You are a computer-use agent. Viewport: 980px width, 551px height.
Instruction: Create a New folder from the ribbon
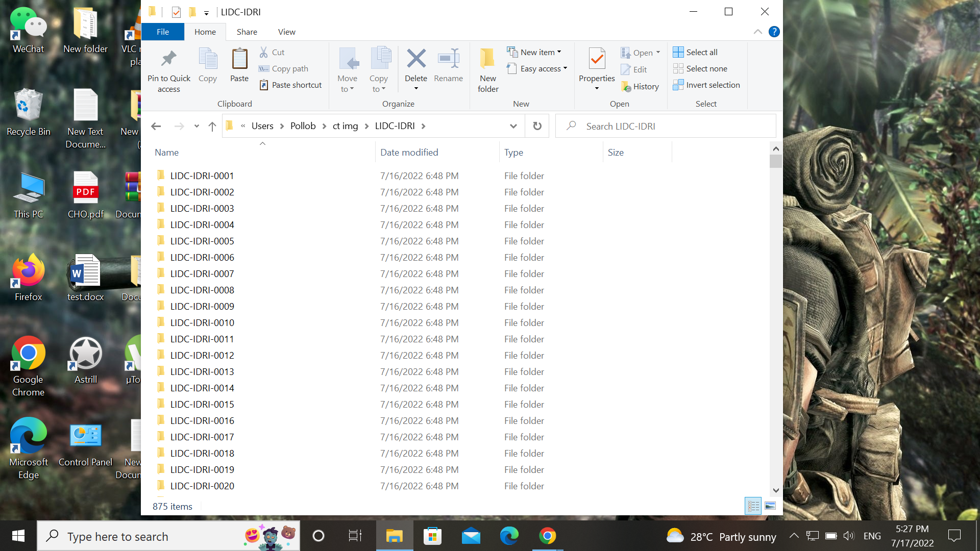click(x=487, y=69)
